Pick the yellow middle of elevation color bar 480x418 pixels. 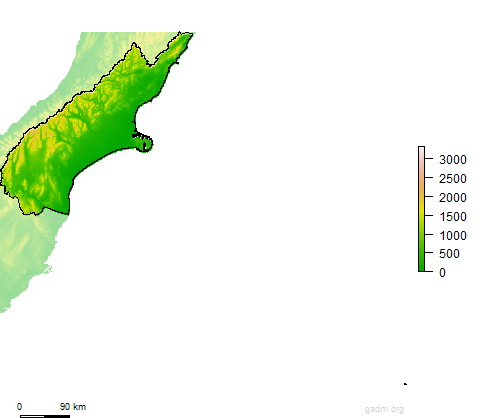click(x=421, y=210)
